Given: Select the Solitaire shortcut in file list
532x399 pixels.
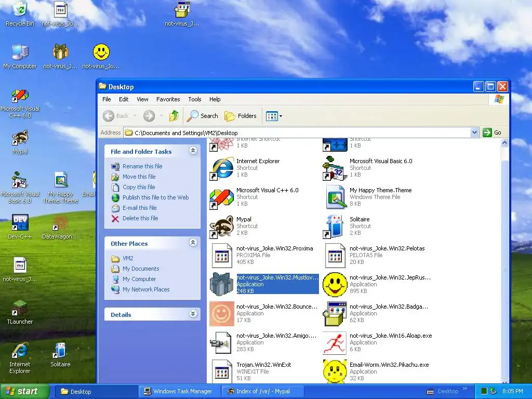Looking at the screenshot, I should point(348,226).
